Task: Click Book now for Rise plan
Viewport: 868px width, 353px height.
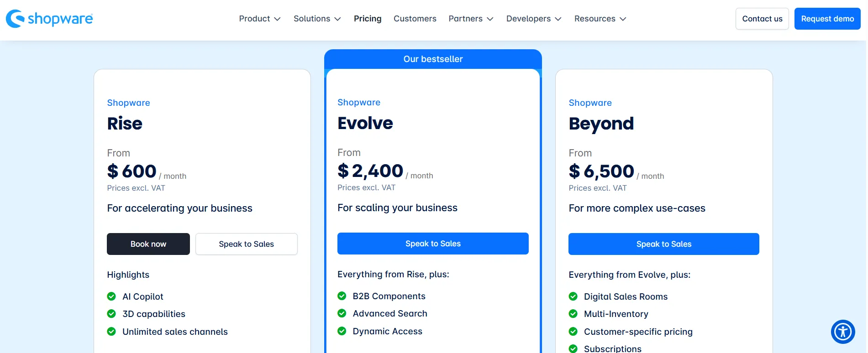Action: tap(148, 244)
